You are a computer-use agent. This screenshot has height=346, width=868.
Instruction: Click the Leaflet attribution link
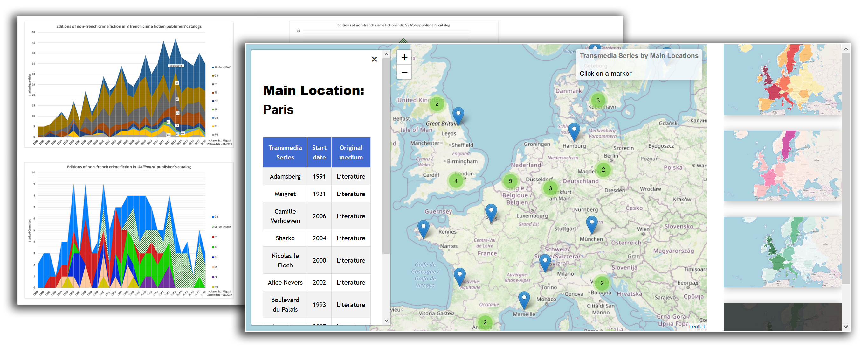click(x=697, y=327)
